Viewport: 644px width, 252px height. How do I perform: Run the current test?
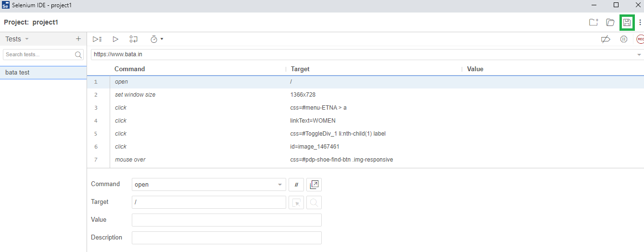115,39
